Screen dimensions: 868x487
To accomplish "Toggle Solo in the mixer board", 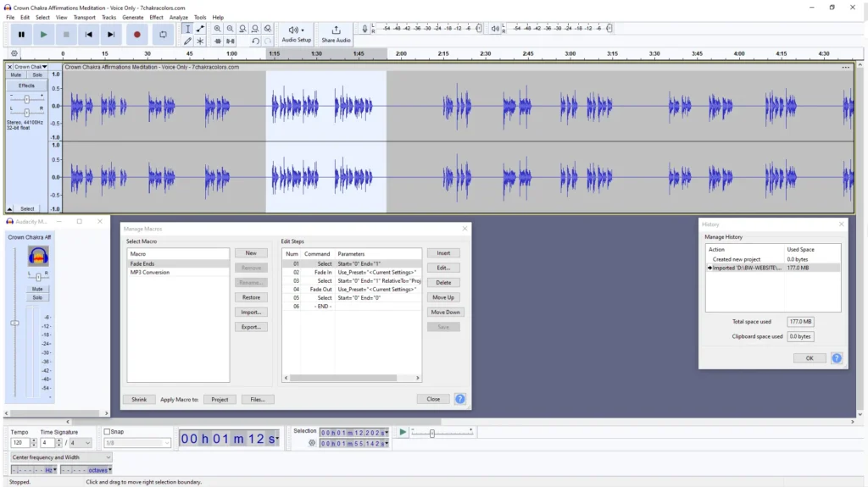I will [37, 298].
